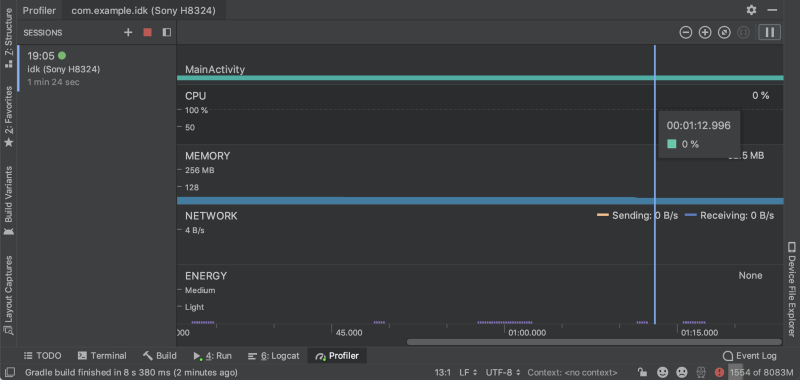Stop the current profiling session

coord(147,33)
